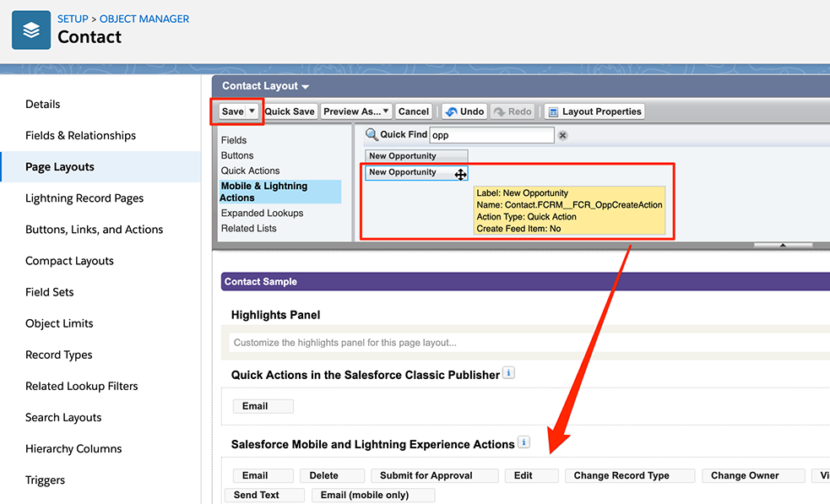Open Field Sets in the sidebar
Image resolution: width=830 pixels, height=504 pixels.
pyautogui.click(x=49, y=292)
